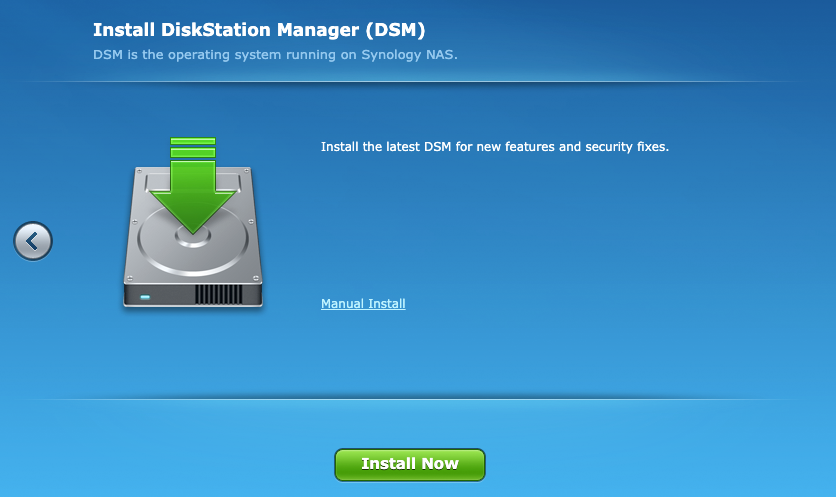This screenshot has width=836, height=497.
Task: Click the hard drive download icon
Action: click(193, 222)
